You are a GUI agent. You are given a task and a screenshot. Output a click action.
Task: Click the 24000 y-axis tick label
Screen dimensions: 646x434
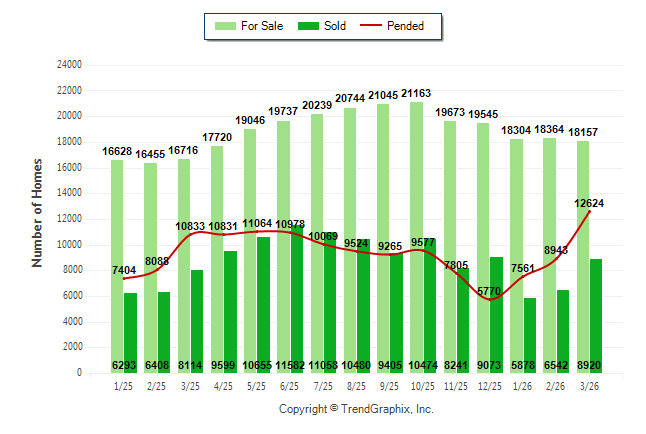(67, 65)
